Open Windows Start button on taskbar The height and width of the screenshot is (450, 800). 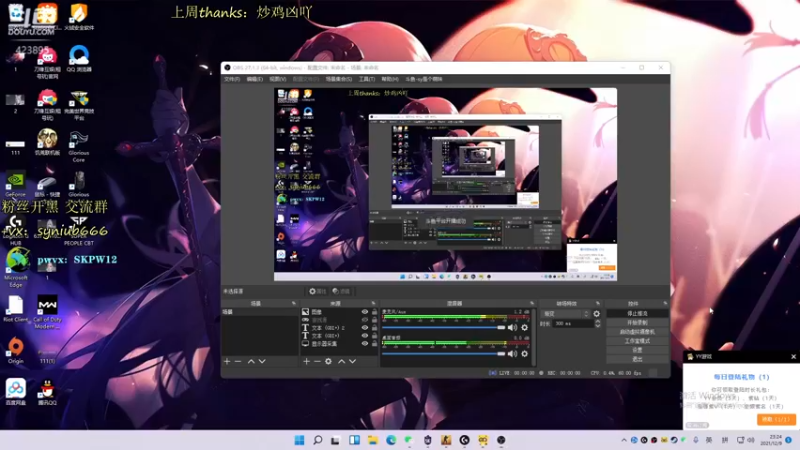tap(299, 440)
